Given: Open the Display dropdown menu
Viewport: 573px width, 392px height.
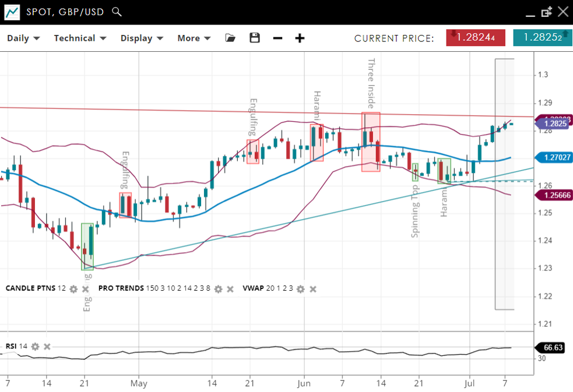Looking at the screenshot, I should click(142, 38).
